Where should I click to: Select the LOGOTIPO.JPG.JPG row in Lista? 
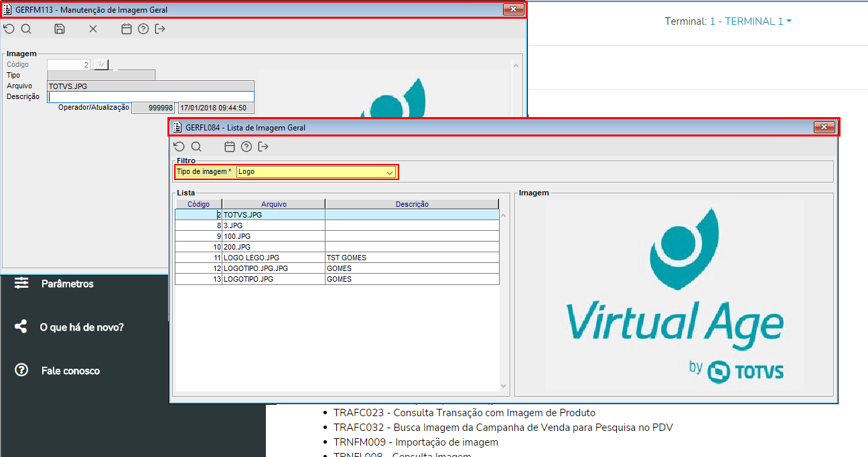click(337, 268)
